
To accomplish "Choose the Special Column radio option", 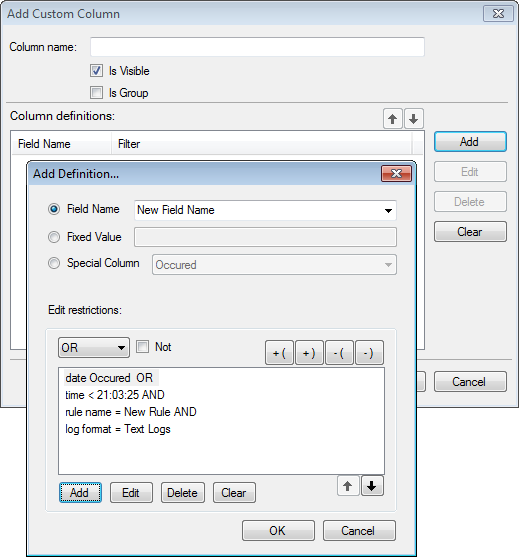I will 54,263.
